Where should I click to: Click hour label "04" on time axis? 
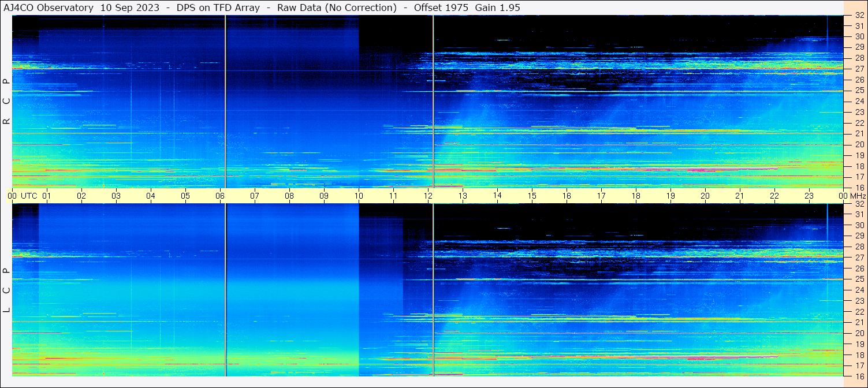pyautogui.click(x=151, y=196)
